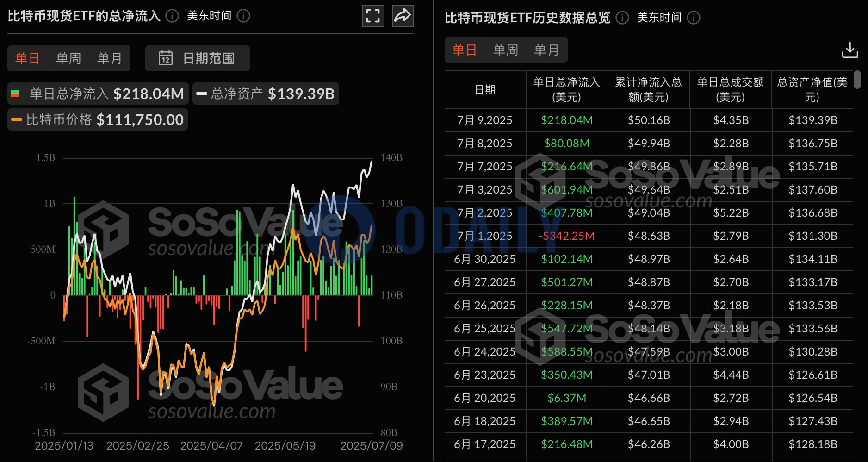Screen dimensions: 868x462
Task: Click the 2025/04/07 x-axis date label
Action: [x=211, y=446]
